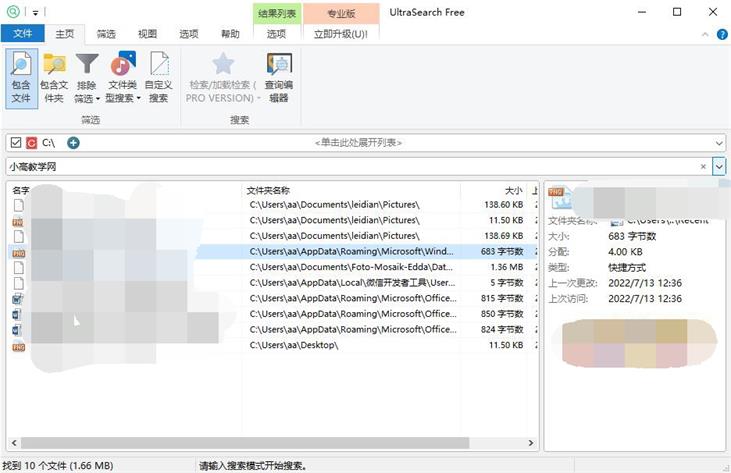Select the row with size 824 字节数
This screenshot has height=473, width=731.
(x=273, y=329)
